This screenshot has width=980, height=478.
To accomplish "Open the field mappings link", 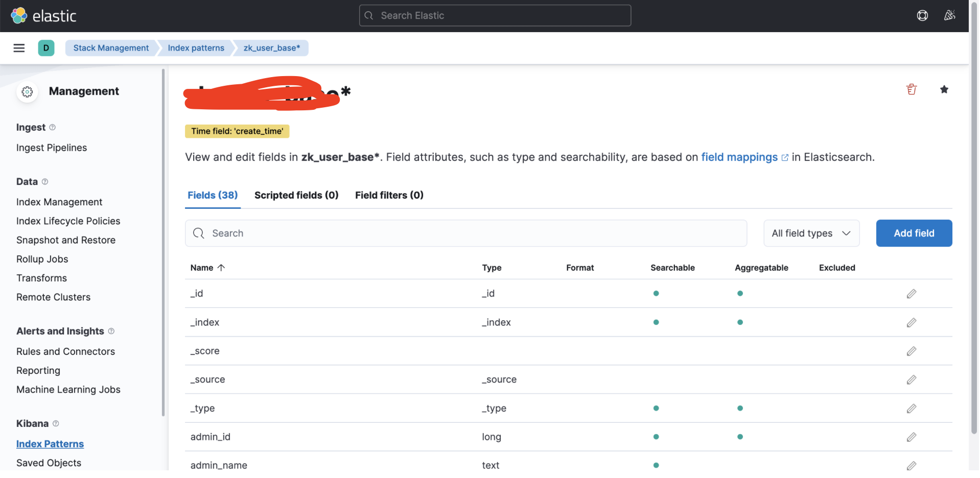I will pos(744,157).
